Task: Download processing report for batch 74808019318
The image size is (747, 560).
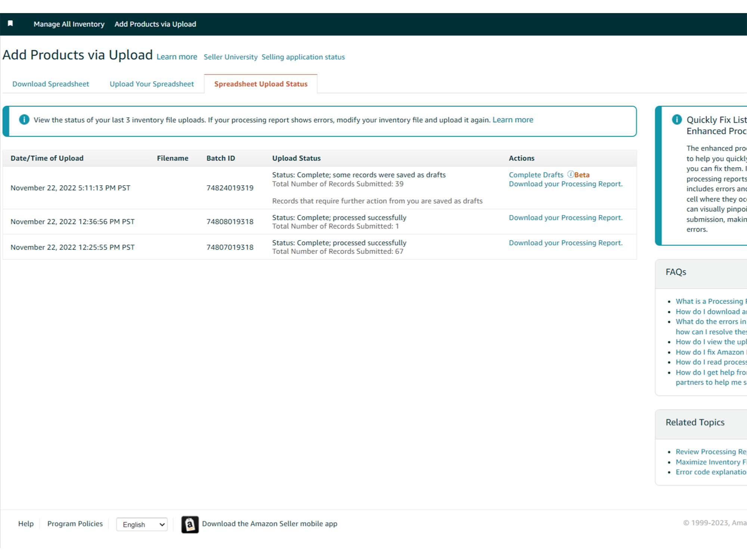Action: click(565, 217)
